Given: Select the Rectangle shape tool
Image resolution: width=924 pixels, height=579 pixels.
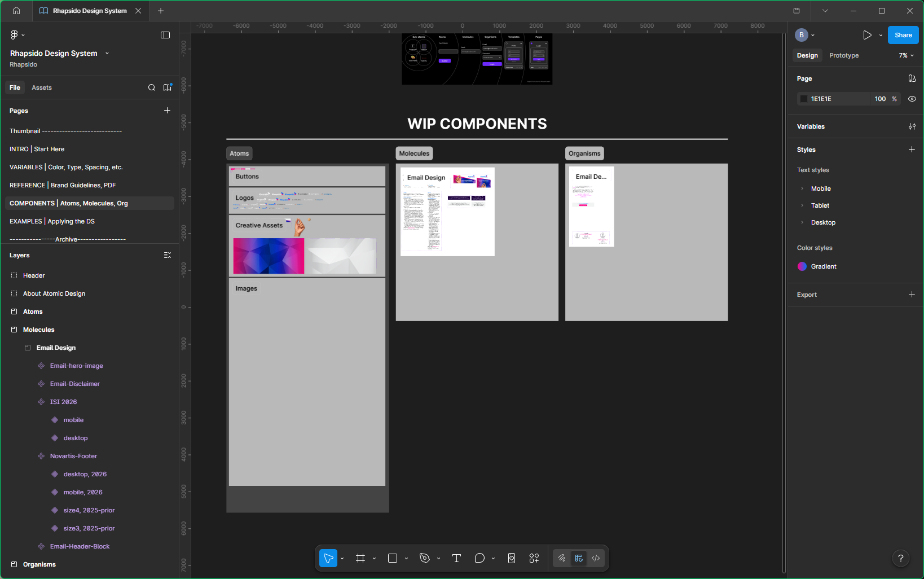Looking at the screenshot, I should coord(392,558).
